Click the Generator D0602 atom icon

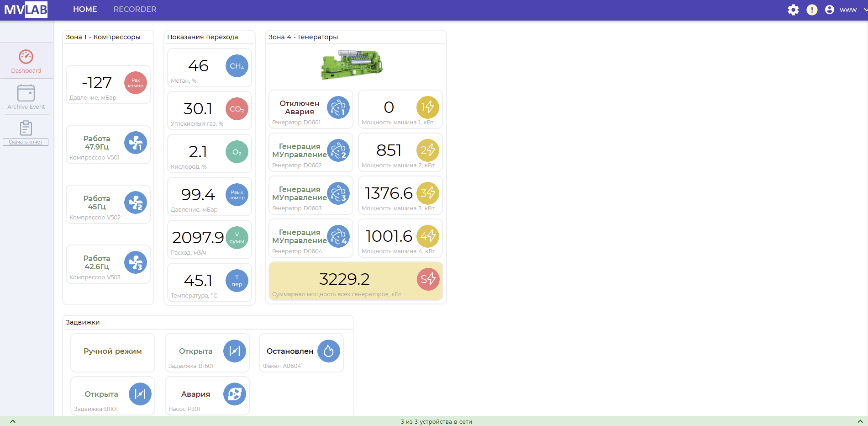coord(338,150)
